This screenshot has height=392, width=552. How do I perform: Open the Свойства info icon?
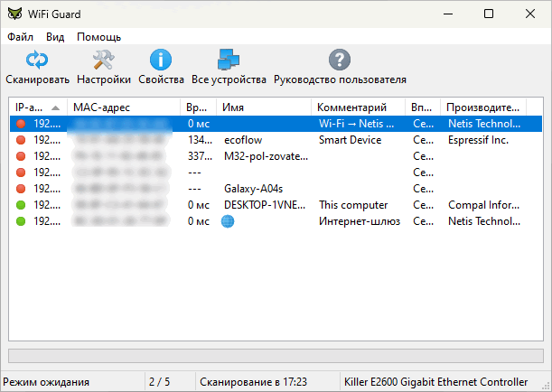click(161, 60)
